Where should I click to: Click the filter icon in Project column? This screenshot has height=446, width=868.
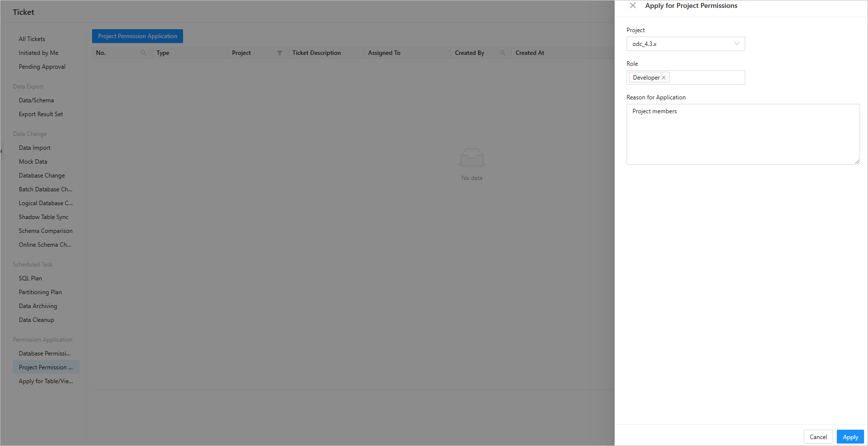point(279,53)
